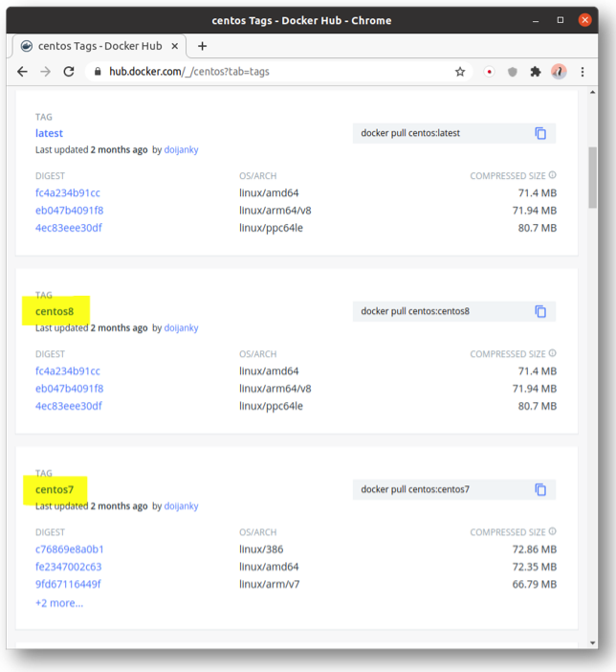Screen dimensions: 616x672
Task: Select the docker pull centos:centos8 command text
Action: click(x=415, y=311)
